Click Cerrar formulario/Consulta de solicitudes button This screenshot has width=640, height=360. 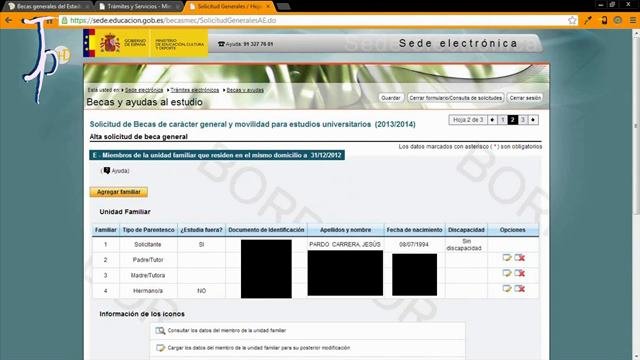[x=456, y=98]
